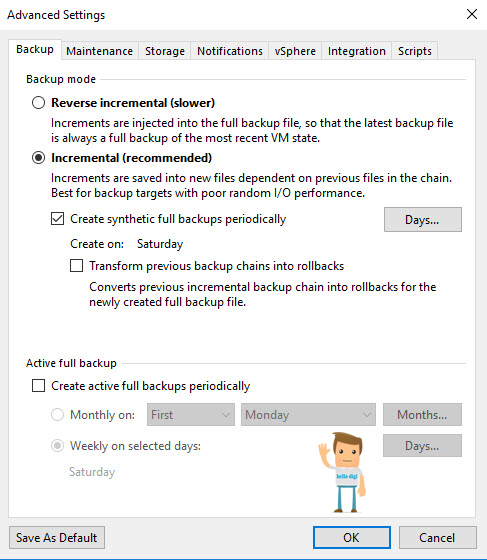Screen dimensions: 487x560
Task: Confirm settings with the OK button
Action: tap(352, 538)
